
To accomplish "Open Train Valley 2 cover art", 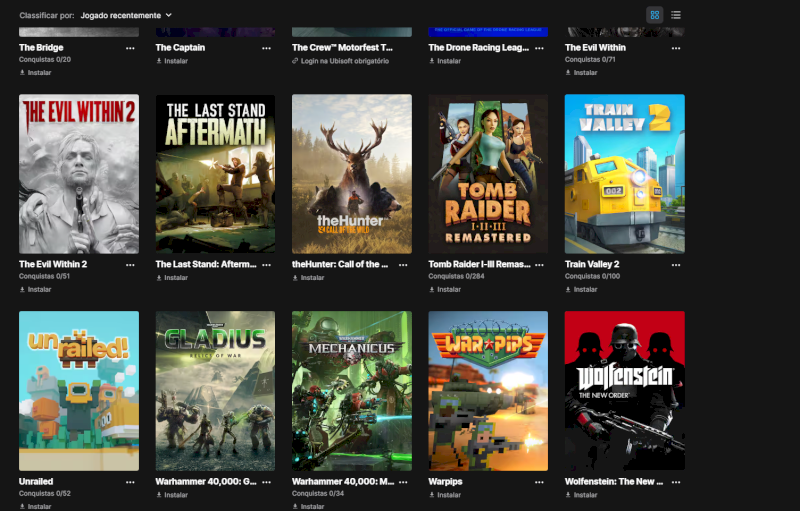I will pyautogui.click(x=624, y=174).
